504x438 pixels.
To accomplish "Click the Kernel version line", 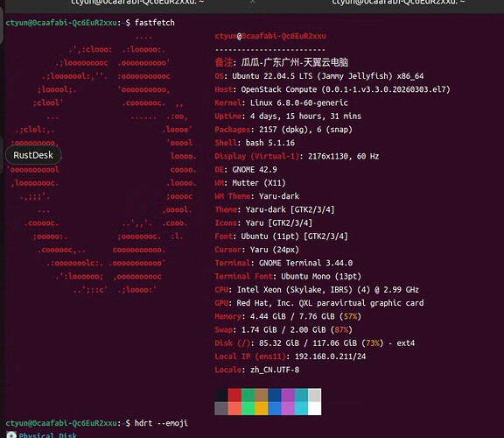I will pyautogui.click(x=281, y=102).
